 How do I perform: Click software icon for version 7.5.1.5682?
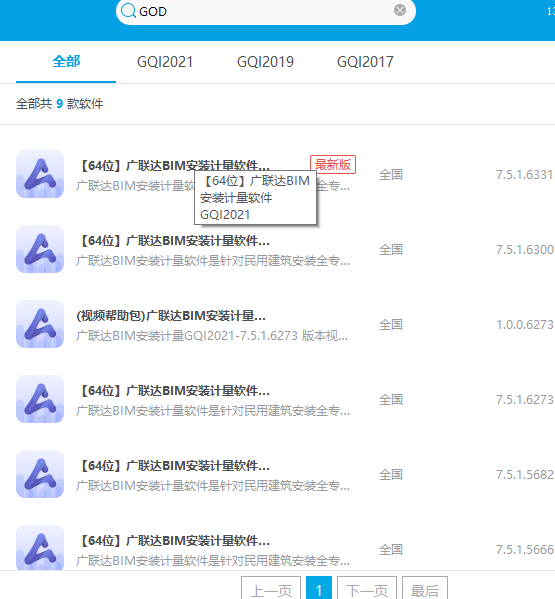point(40,474)
